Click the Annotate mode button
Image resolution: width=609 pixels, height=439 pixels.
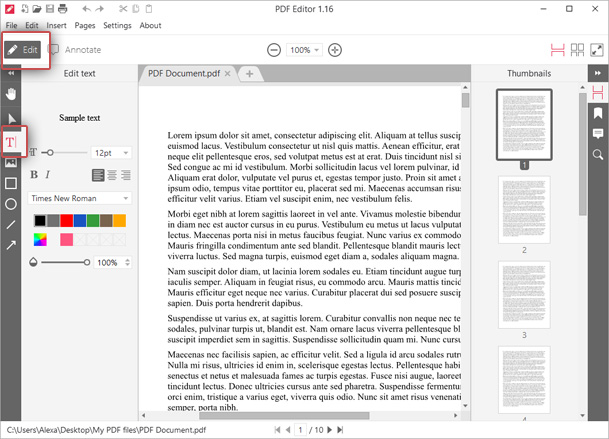pos(75,49)
